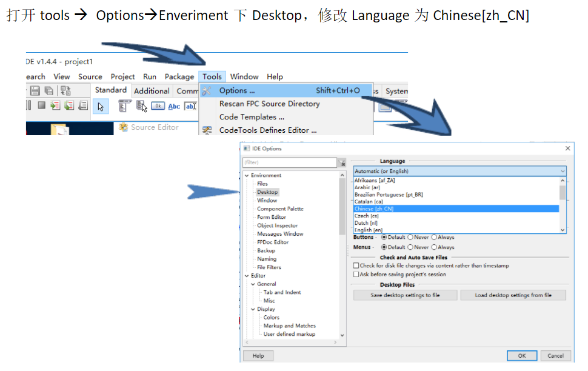Screen dimensions: 588x371
Task: Select the TButton (Ok) component on Standard palette
Action: coord(158,106)
